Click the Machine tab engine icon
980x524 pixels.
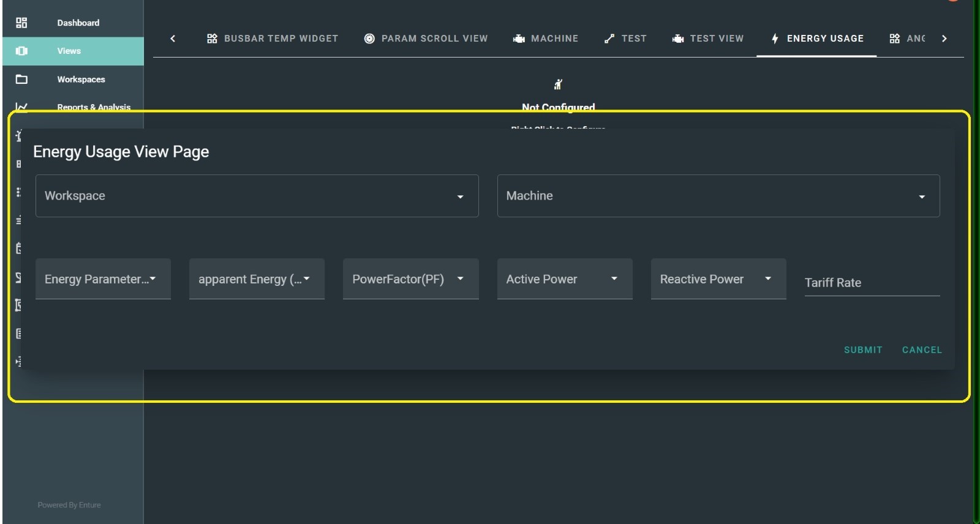click(x=519, y=39)
